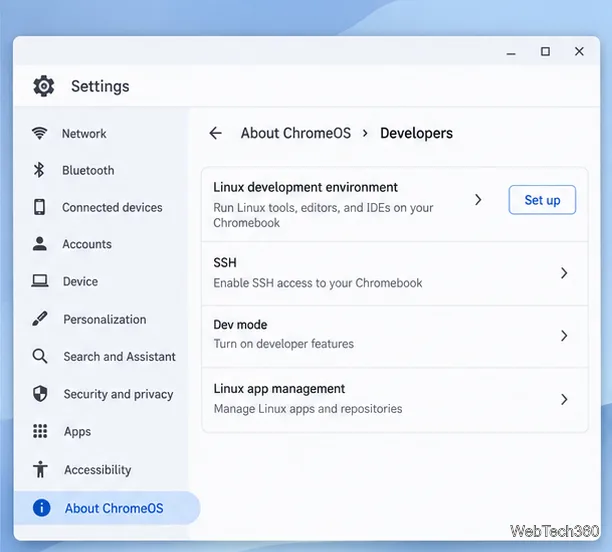
Task: Click the Developers breadcrumb heading
Action: click(x=416, y=133)
